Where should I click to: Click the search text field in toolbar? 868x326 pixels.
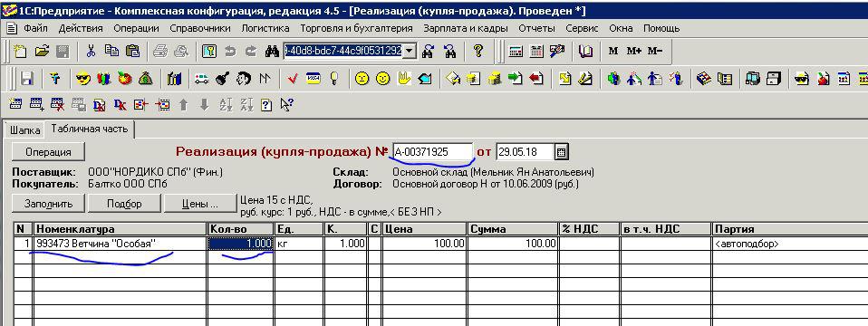[343, 51]
